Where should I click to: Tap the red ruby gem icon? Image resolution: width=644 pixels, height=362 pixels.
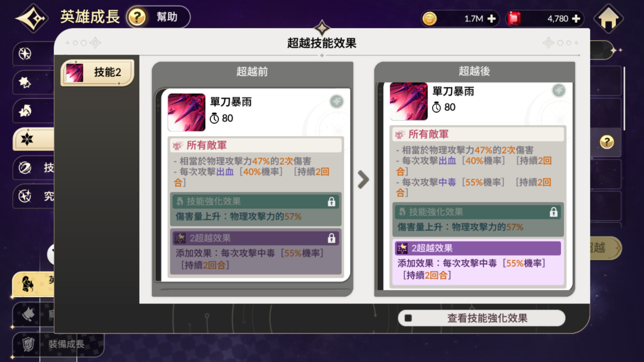tap(514, 19)
